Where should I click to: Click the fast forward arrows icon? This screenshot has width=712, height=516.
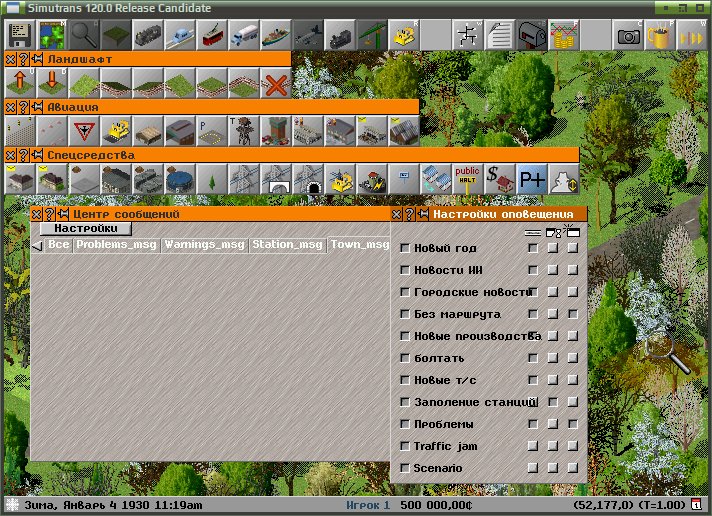pos(691,35)
